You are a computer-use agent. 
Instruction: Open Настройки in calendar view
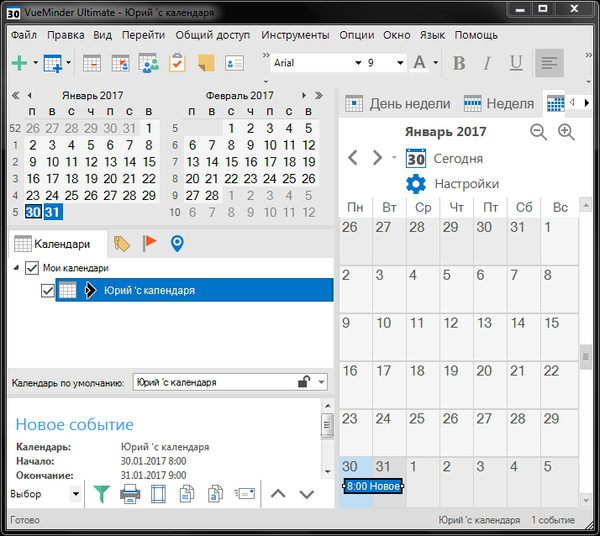pos(453,184)
